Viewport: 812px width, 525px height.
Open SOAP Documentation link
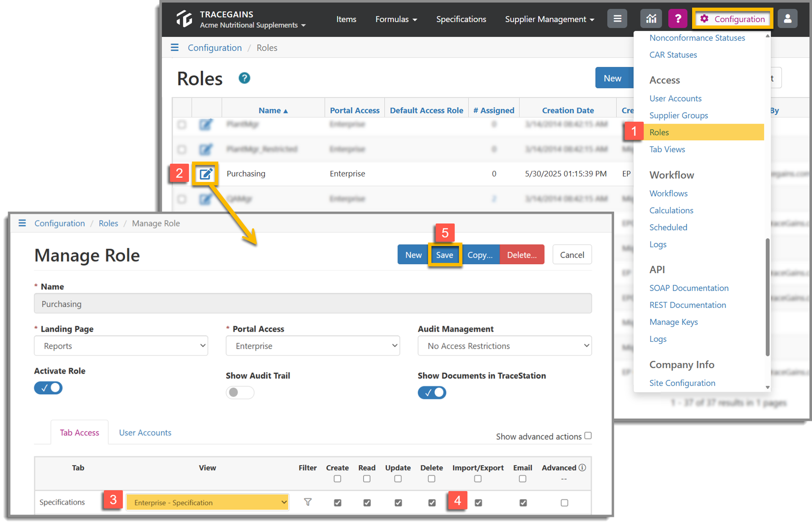point(689,288)
